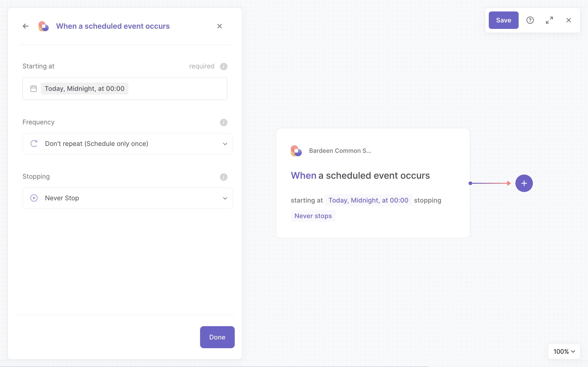Click info icon next to Frequency
The height and width of the screenshot is (367, 588).
pos(223,122)
